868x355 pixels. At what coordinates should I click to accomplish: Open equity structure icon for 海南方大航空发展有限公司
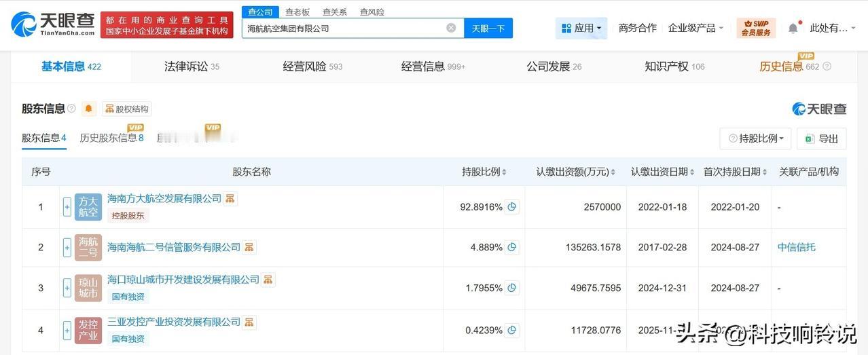click(x=230, y=198)
